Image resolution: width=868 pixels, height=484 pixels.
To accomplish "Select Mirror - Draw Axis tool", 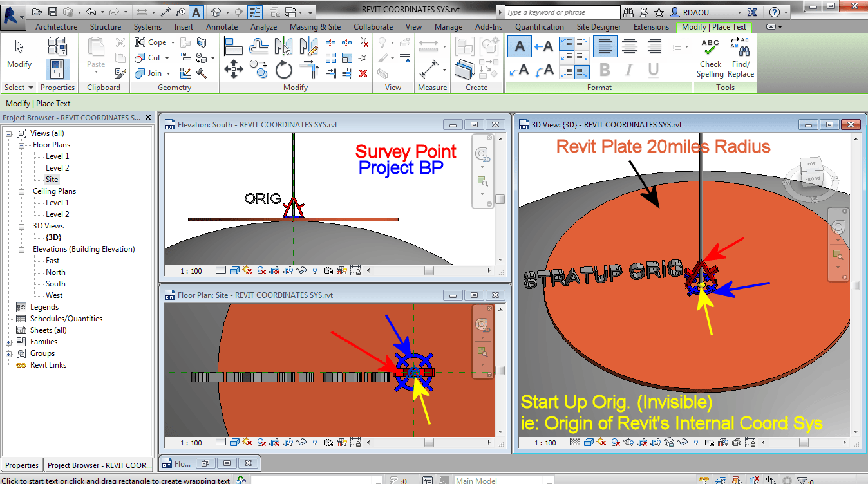I will pyautogui.click(x=309, y=46).
